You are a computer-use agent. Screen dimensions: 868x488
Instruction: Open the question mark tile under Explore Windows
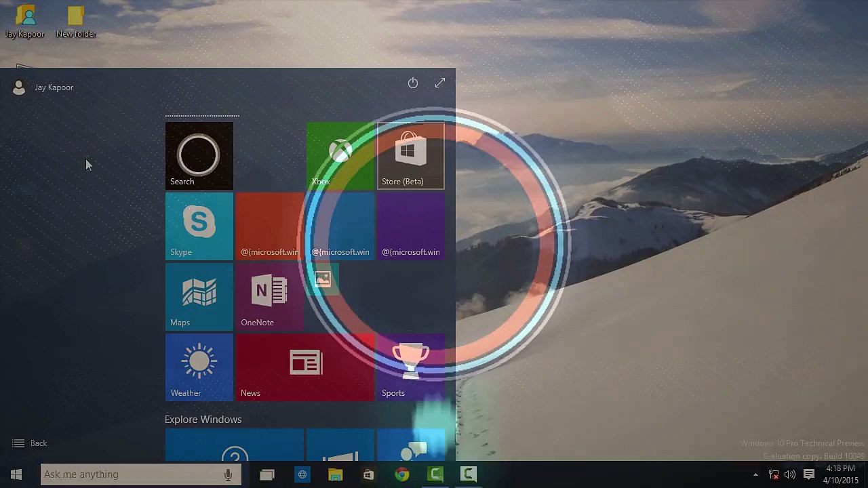point(234,446)
